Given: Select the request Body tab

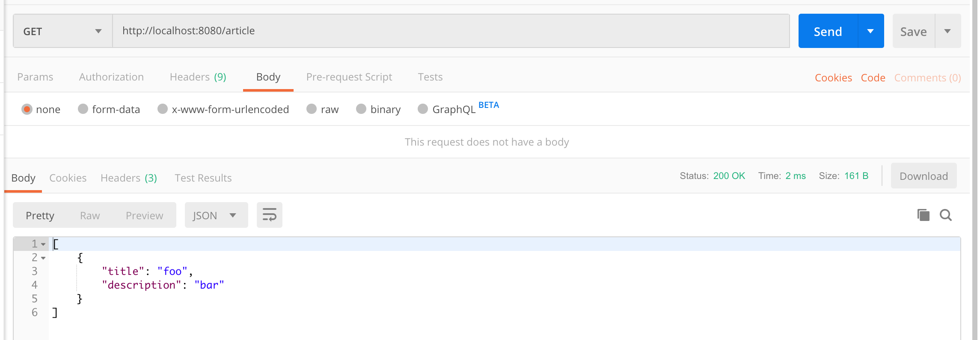Looking at the screenshot, I should (x=268, y=77).
